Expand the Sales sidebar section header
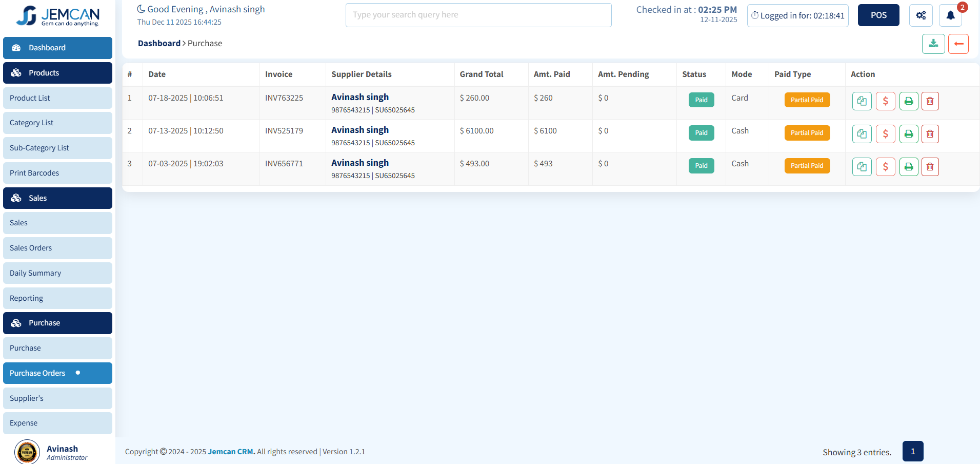980x464 pixels. pyautogui.click(x=57, y=198)
